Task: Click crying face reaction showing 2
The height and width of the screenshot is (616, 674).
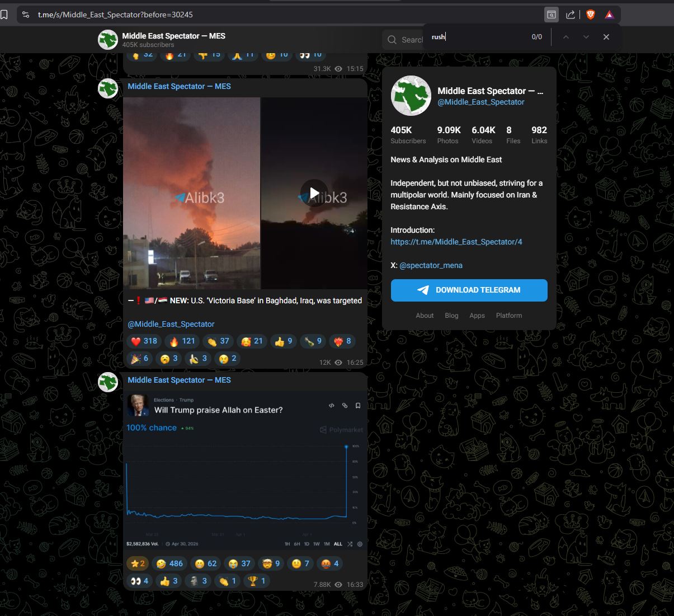Action: pos(228,359)
